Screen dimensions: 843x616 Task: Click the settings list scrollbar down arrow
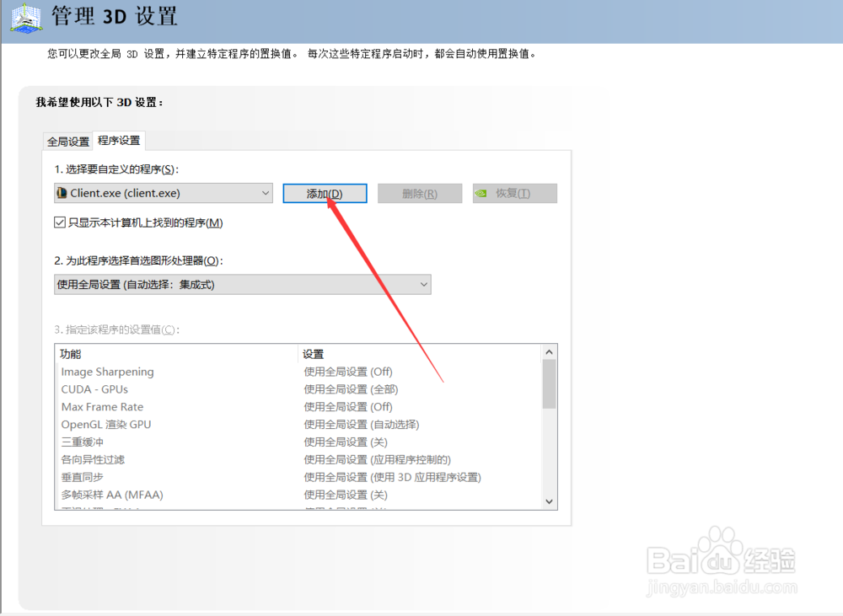(x=549, y=501)
